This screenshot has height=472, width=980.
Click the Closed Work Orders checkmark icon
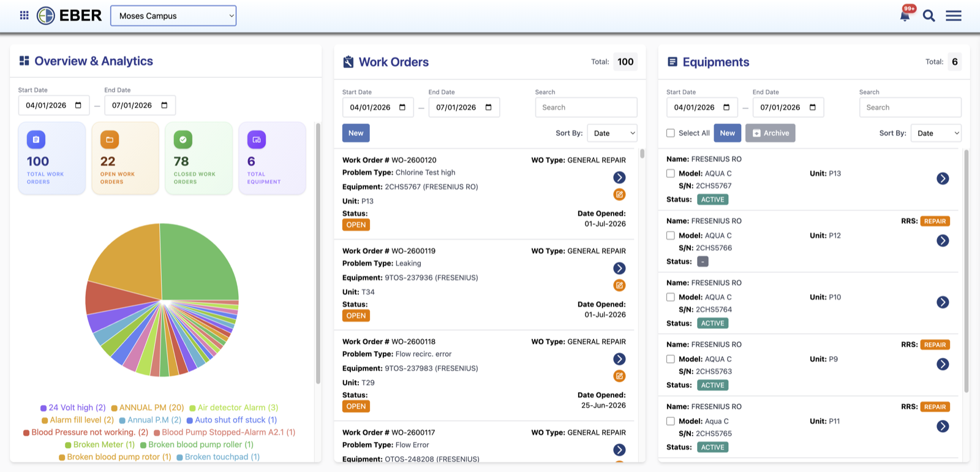[x=183, y=140]
